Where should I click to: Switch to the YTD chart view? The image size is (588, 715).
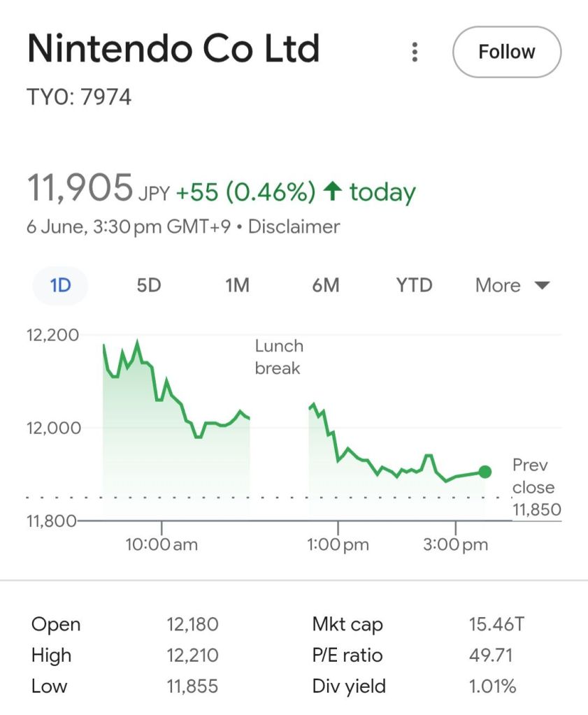414,285
